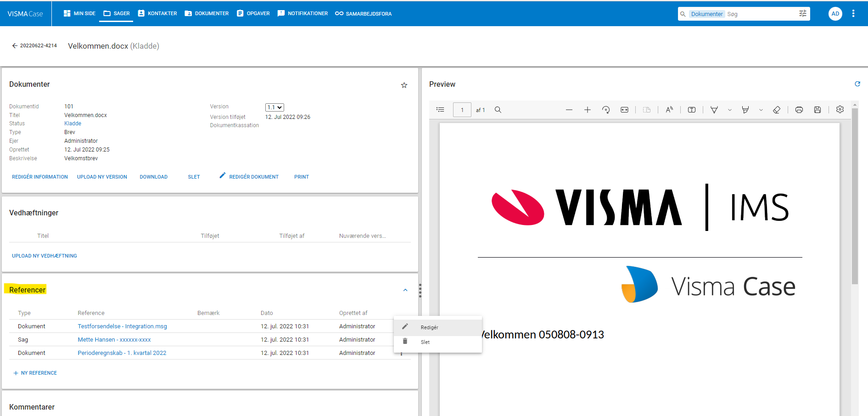Choose Redigér in the context menu

[x=438, y=327]
